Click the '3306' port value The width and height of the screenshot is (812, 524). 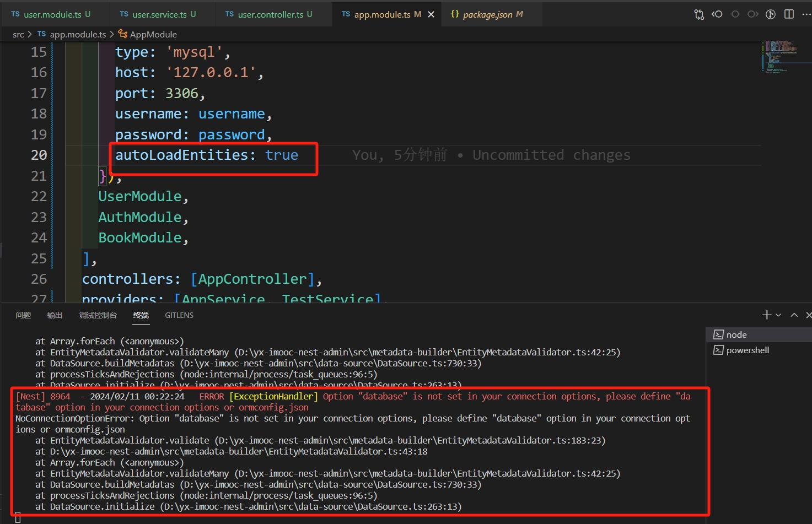pyautogui.click(x=182, y=93)
